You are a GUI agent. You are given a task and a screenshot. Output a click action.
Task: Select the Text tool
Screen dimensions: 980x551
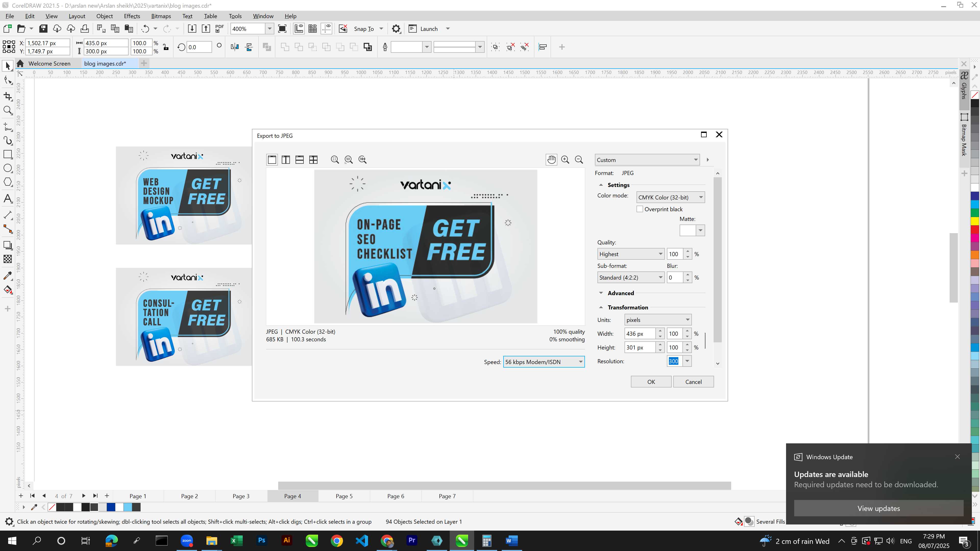(8, 198)
